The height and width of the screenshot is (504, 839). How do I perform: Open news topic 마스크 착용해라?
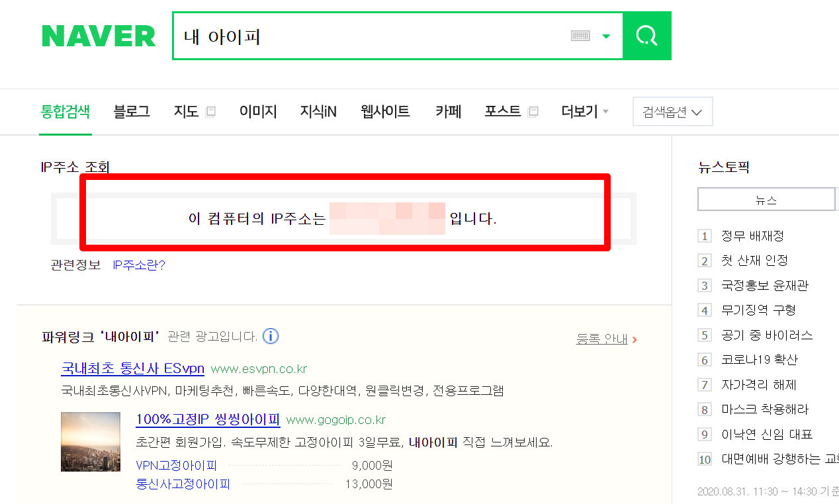pyautogui.click(x=765, y=409)
